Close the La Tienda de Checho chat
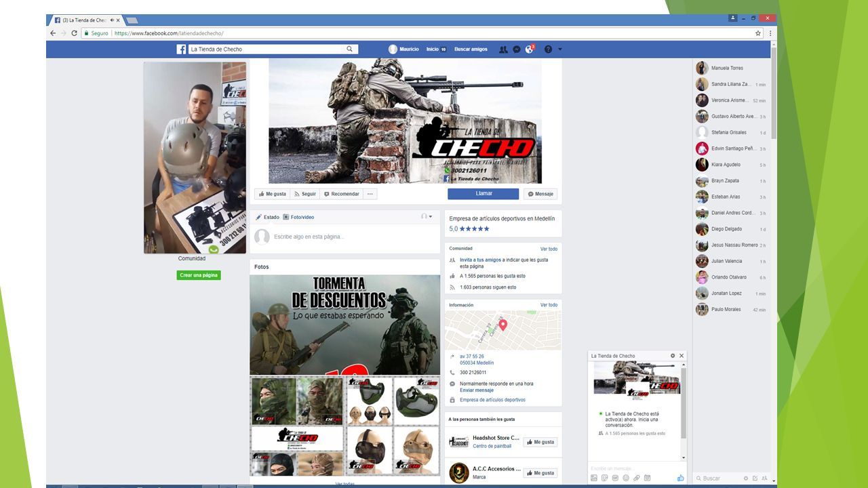This screenshot has width=868, height=488. [x=682, y=356]
